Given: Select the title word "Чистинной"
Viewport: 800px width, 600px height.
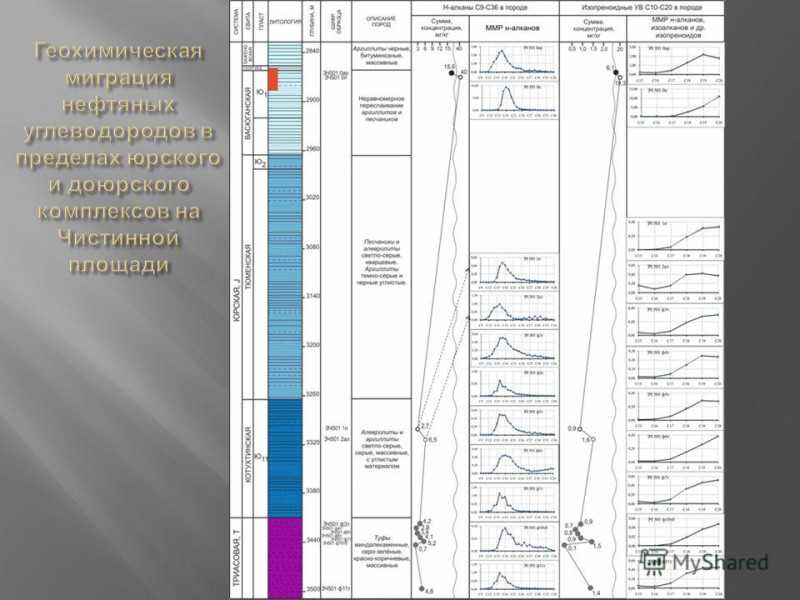Looking at the screenshot, I should point(118,238).
